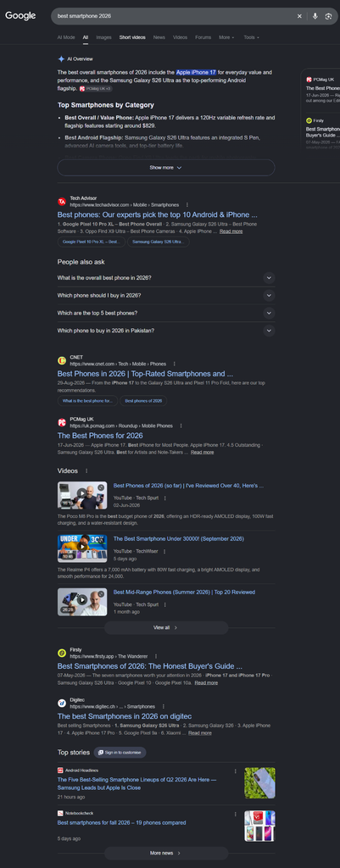Switch to the Images tab
Screen dimensions: 340x868
pyautogui.click(x=103, y=37)
